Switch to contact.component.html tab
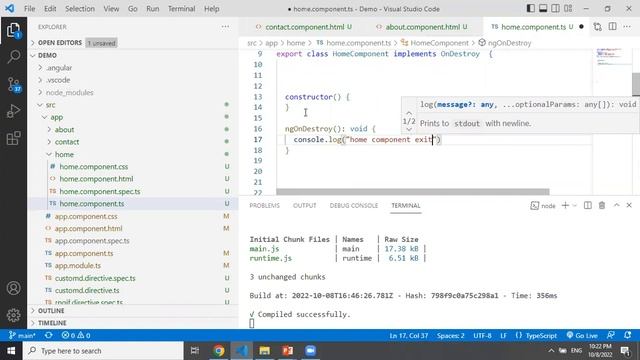This screenshot has height=360, width=640. pyautogui.click(x=304, y=27)
